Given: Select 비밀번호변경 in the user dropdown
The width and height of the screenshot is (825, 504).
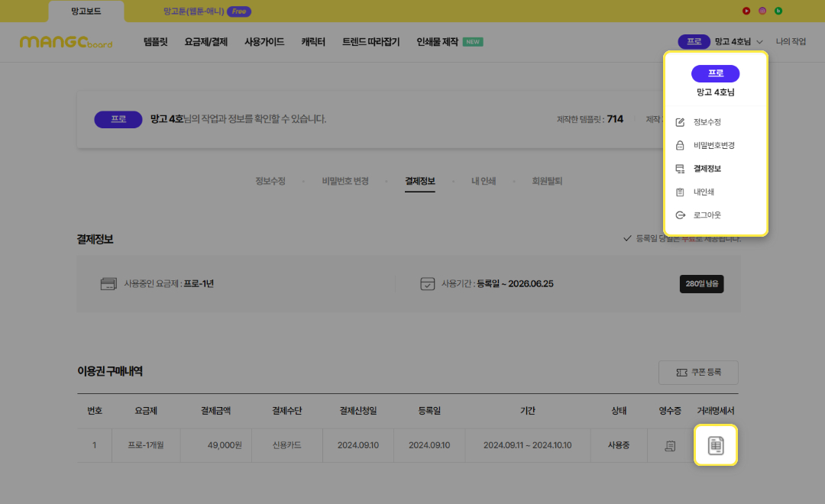Looking at the screenshot, I should click(x=713, y=145).
